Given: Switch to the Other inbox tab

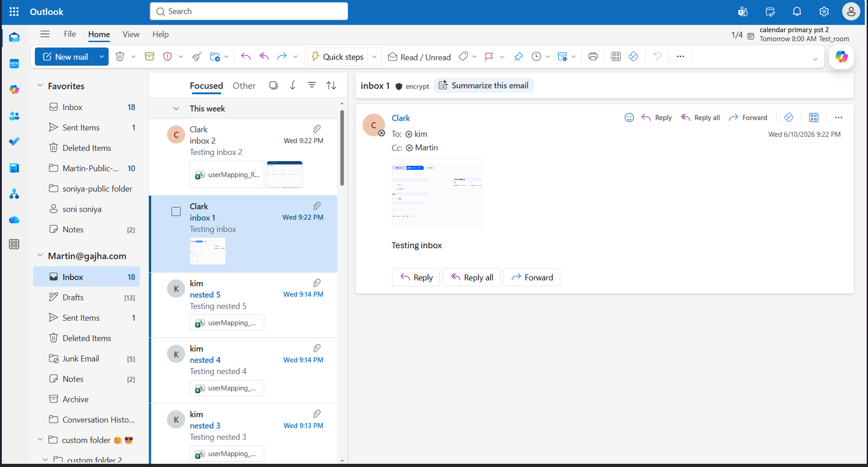Looking at the screenshot, I should click(244, 86).
